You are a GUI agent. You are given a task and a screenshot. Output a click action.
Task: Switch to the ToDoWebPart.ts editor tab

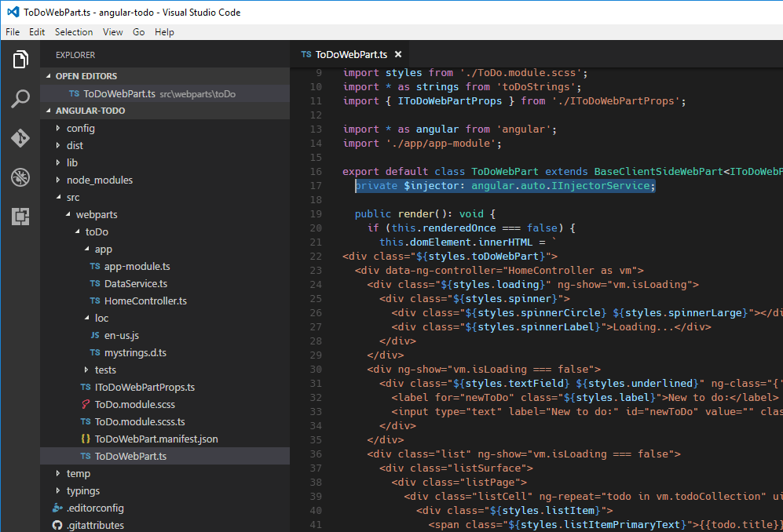pos(351,56)
